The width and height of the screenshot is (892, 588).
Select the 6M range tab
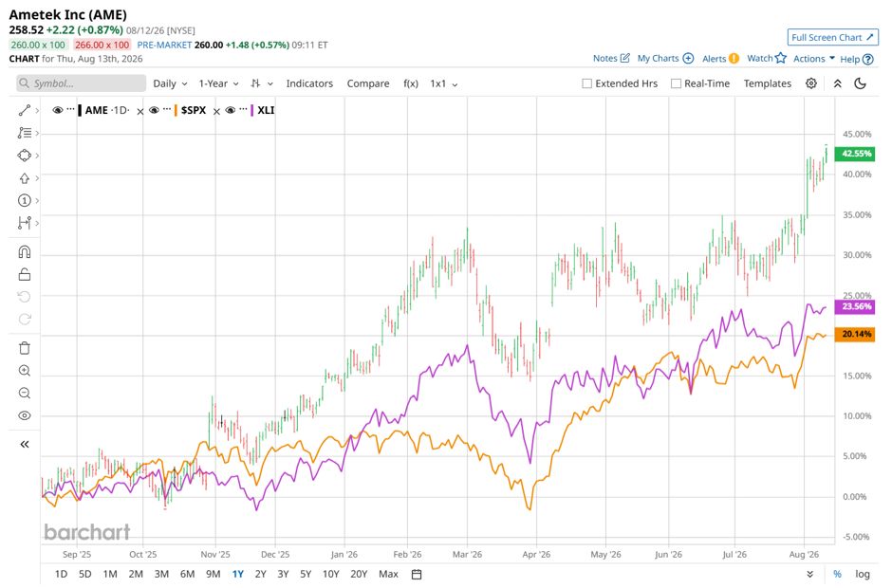[x=187, y=575]
